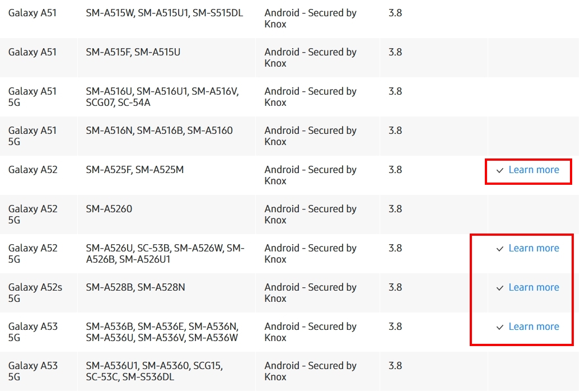Click Galaxy A51 5G name in SM-A516N row
Image resolution: width=580 pixels, height=392 pixels.
point(32,136)
